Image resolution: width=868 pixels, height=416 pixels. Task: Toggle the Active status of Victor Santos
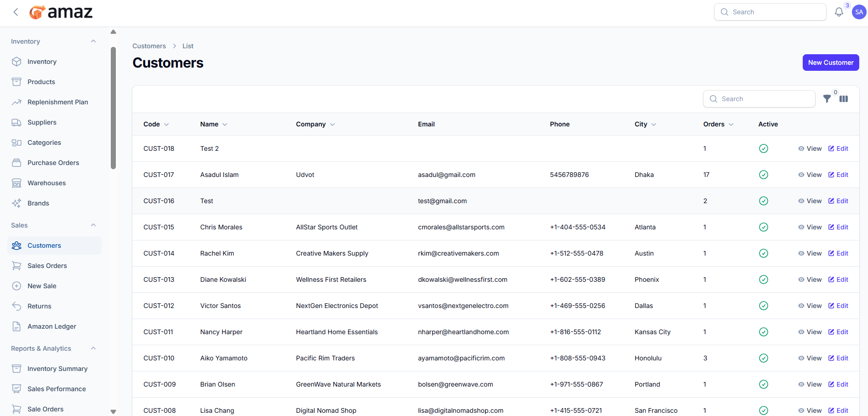pos(764,306)
